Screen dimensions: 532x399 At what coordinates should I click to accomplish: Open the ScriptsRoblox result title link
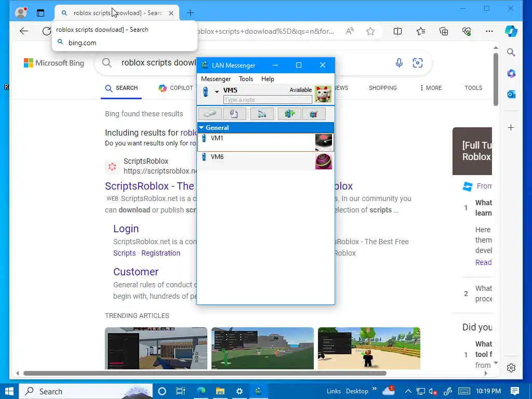pos(150,186)
